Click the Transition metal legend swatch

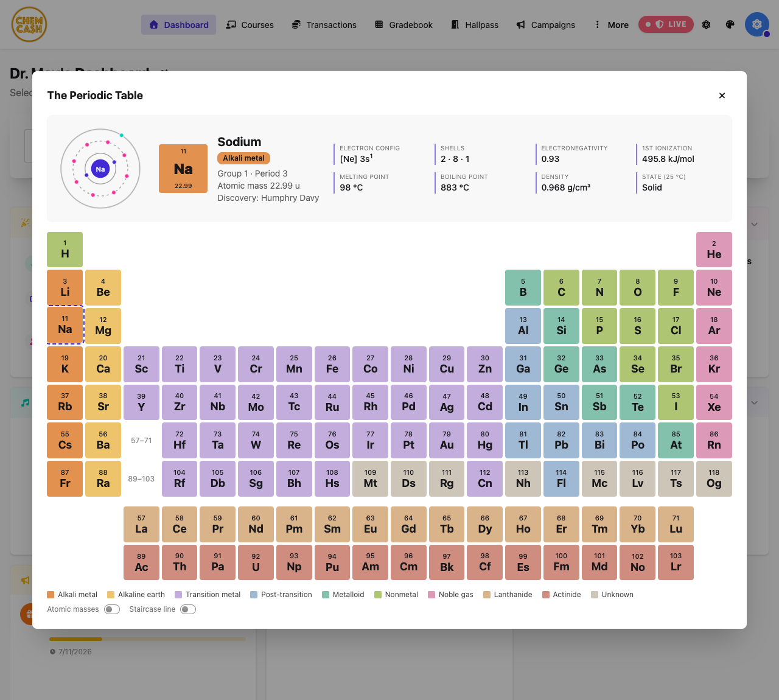pos(178,595)
